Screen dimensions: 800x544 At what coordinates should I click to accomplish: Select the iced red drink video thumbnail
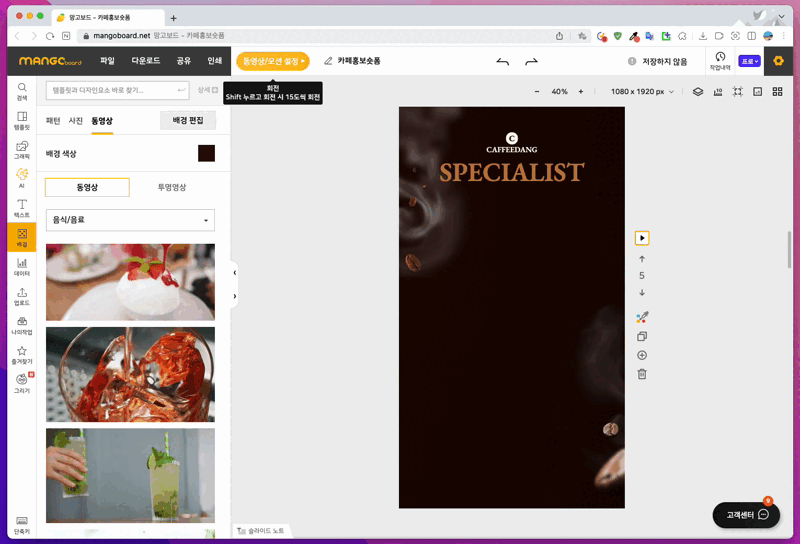click(130, 375)
